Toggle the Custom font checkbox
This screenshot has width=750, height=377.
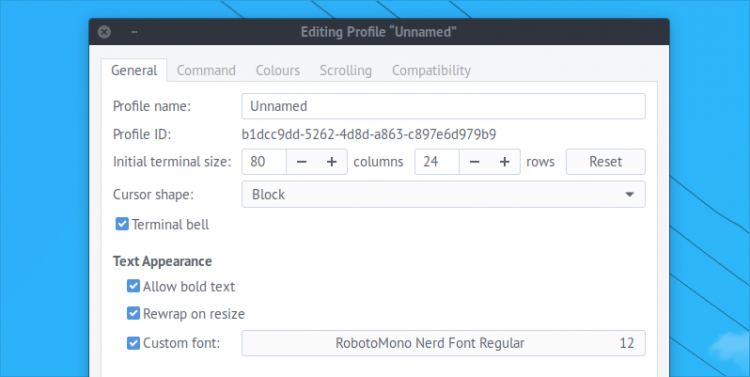133,343
